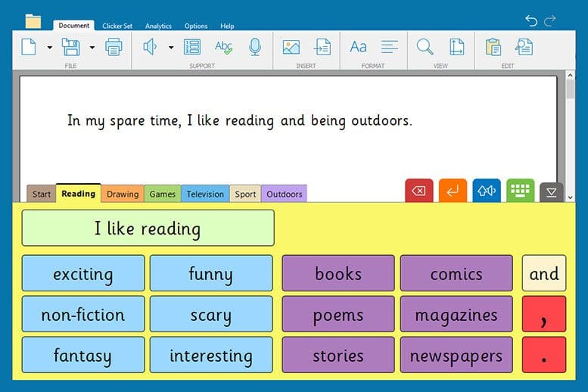588x392 pixels.
Task: Select the Sport grid tab
Action: pyautogui.click(x=245, y=194)
